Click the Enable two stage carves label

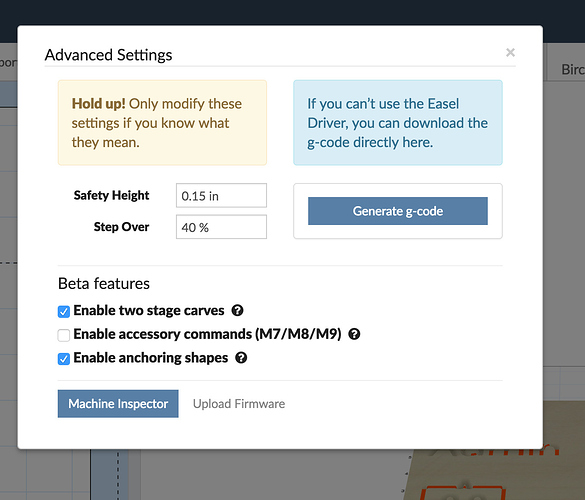[149, 310]
